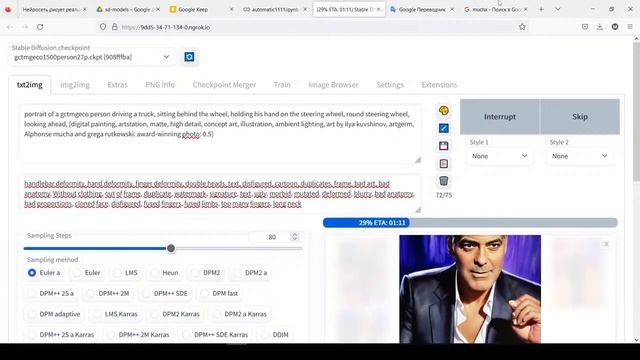The width and height of the screenshot is (640, 360).
Task: Switch to the Checkpoint Merger tab
Action: tap(224, 85)
